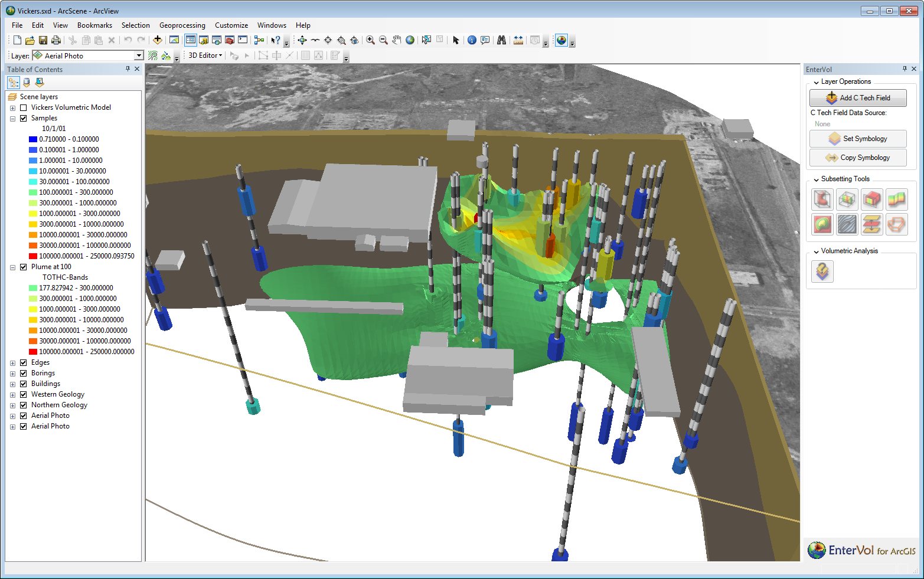
Task: Open the Geoprocessing menu
Action: (x=182, y=25)
